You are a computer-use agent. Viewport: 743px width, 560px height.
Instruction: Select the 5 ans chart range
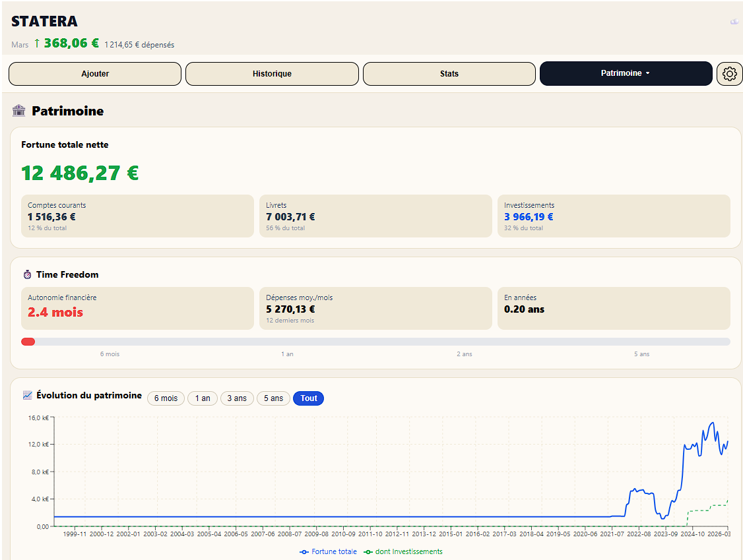pos(273,398)
